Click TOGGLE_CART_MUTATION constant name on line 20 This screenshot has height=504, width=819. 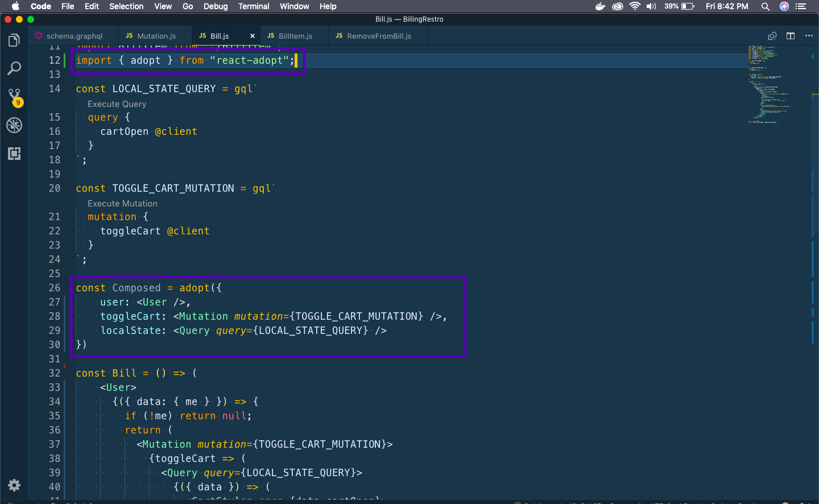click(x=173, y=188)
